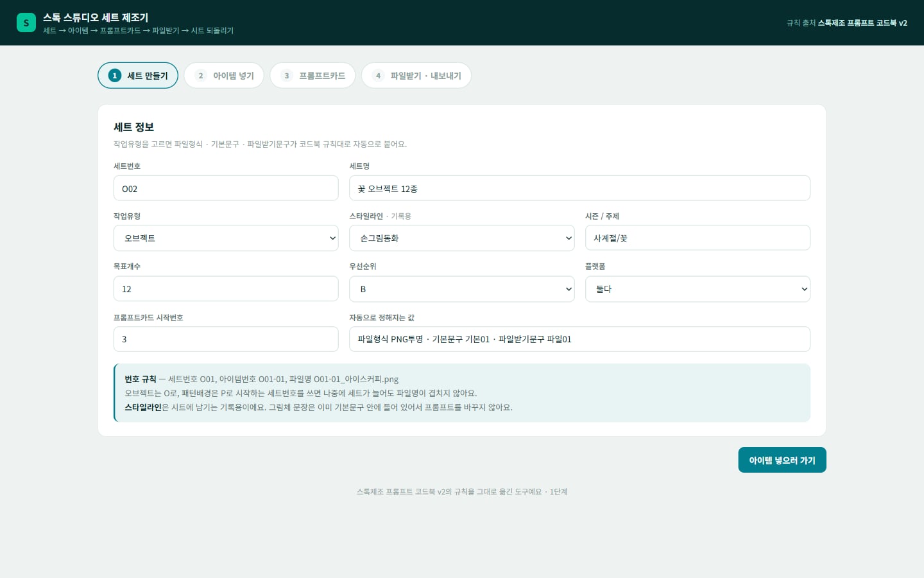Go to the 프롬프트카드 step tab
Viewport: 924px width, 578px height.
312,75
